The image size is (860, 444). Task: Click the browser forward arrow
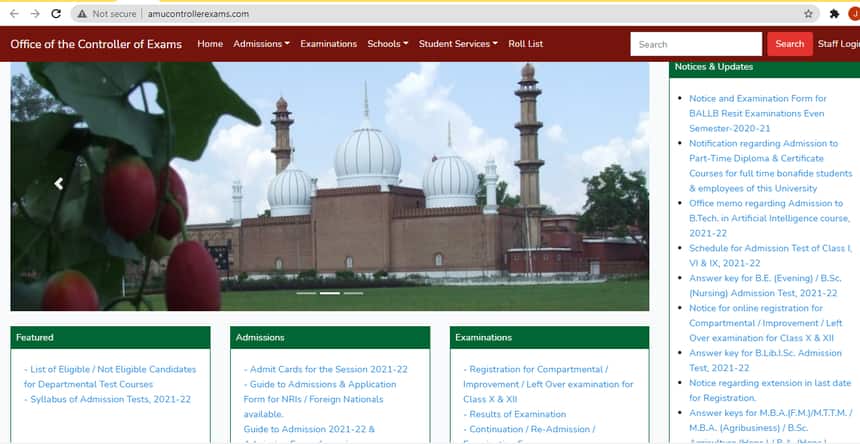point(35,14)
